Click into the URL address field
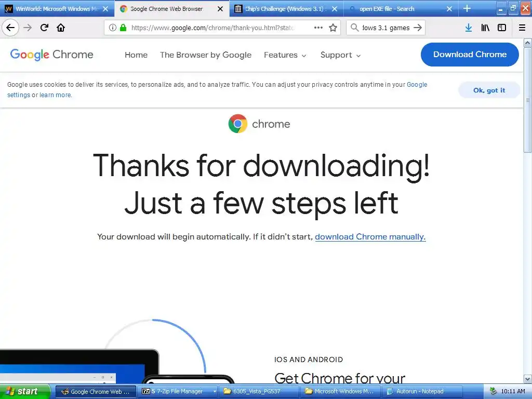 [x=213, y=28]
